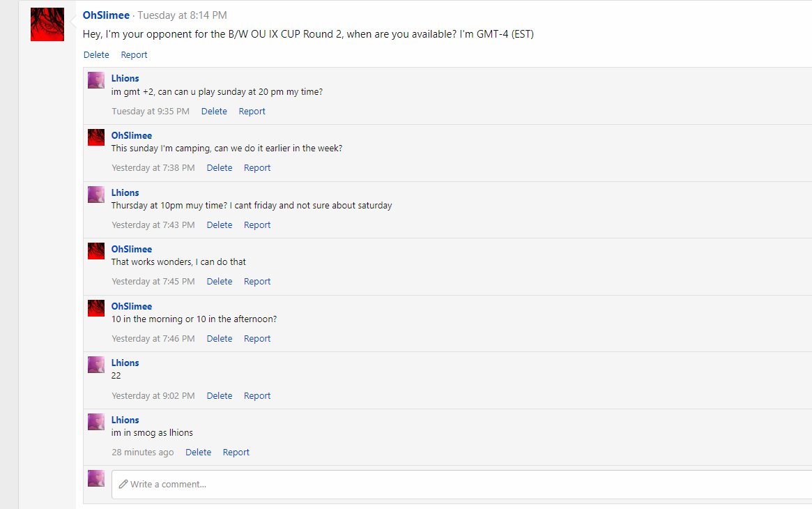Click avatar beside '10 in the morning' comment
This screenshot has width=812, height=509.
[x=95, y=307]
